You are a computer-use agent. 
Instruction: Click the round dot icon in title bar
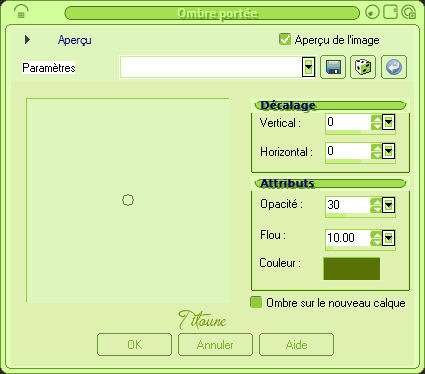373,13
